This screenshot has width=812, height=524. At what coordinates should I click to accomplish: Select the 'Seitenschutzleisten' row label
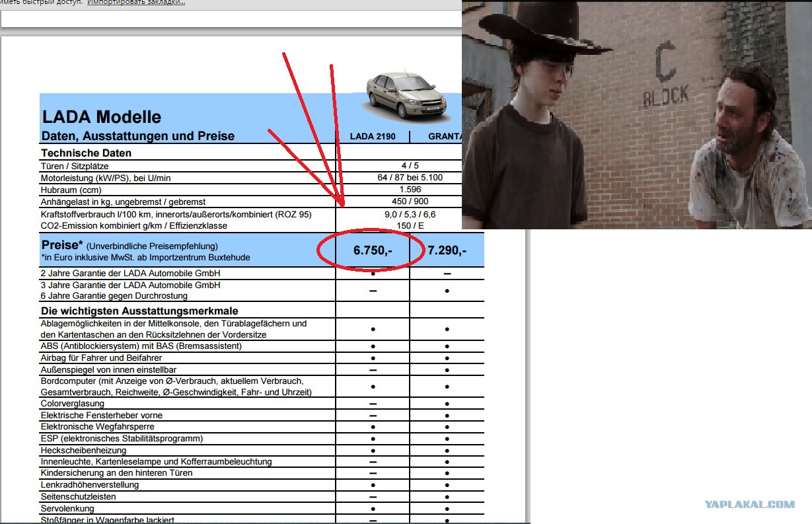coord(78,497)
